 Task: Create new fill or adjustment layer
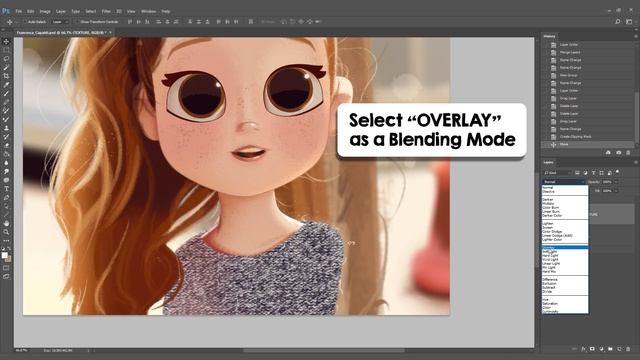tap(601, 349)
